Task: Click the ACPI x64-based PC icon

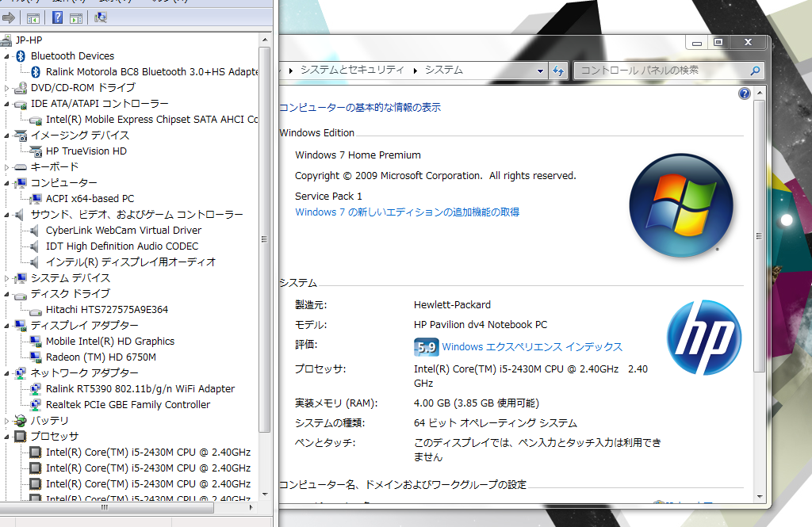Action: coord(36,199)
